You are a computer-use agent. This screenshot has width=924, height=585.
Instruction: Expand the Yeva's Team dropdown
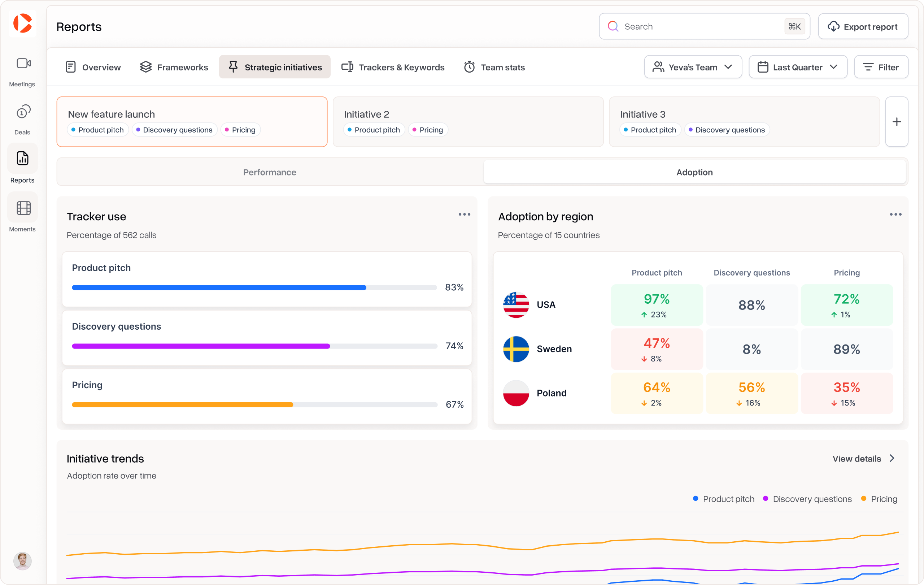693,67
